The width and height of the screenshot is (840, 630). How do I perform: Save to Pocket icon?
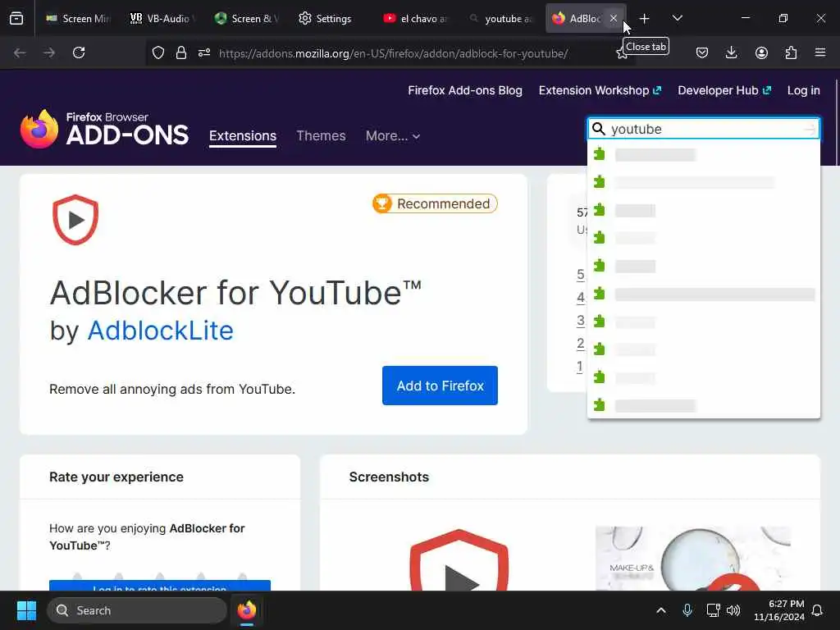[702, 52]
